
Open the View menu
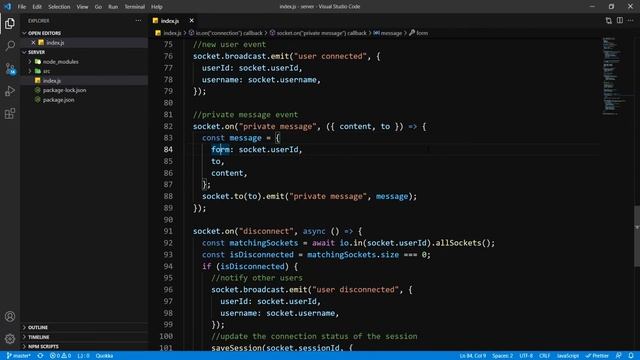(82, 7)
